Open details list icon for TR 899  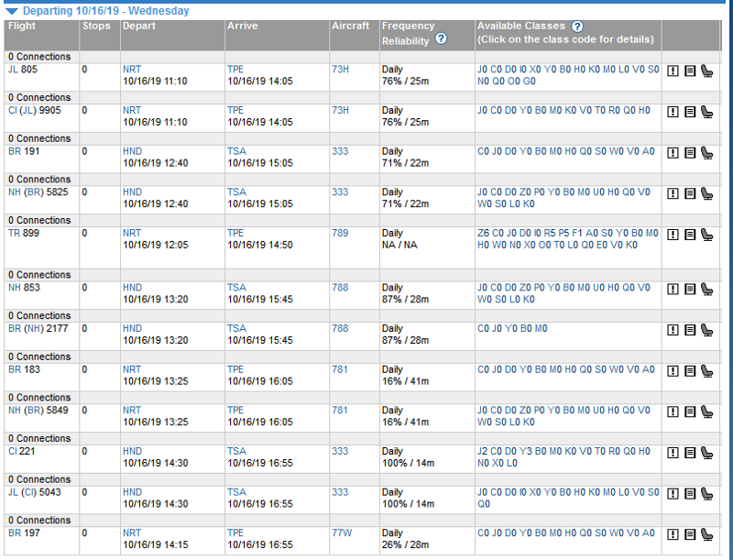690,235
